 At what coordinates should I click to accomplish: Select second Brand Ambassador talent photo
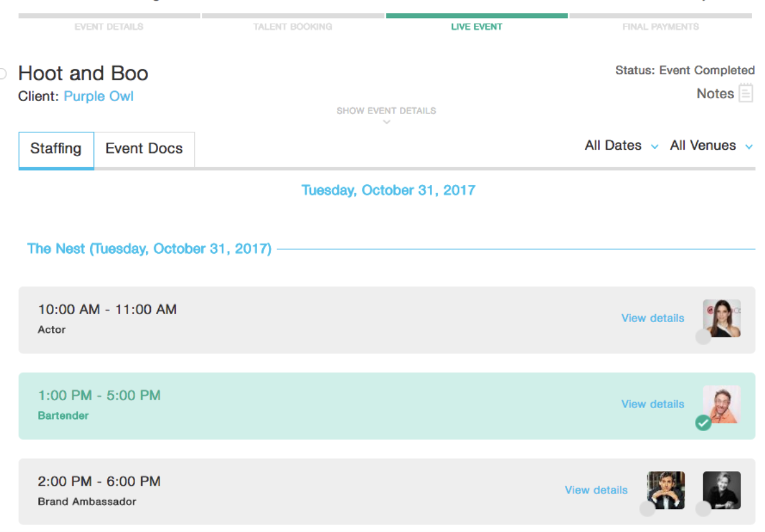[722, 490]
